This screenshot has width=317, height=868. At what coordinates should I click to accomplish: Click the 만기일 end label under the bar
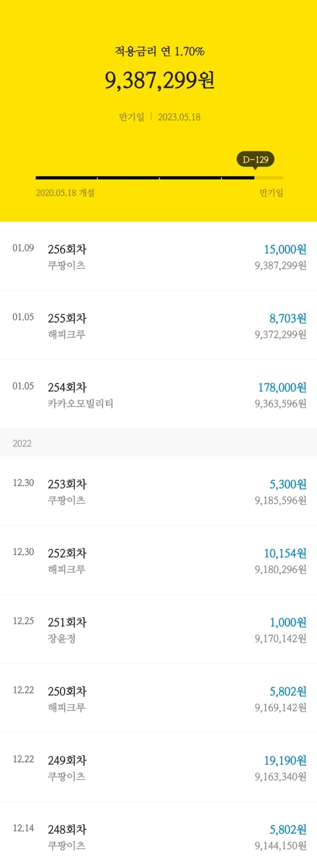271,193
